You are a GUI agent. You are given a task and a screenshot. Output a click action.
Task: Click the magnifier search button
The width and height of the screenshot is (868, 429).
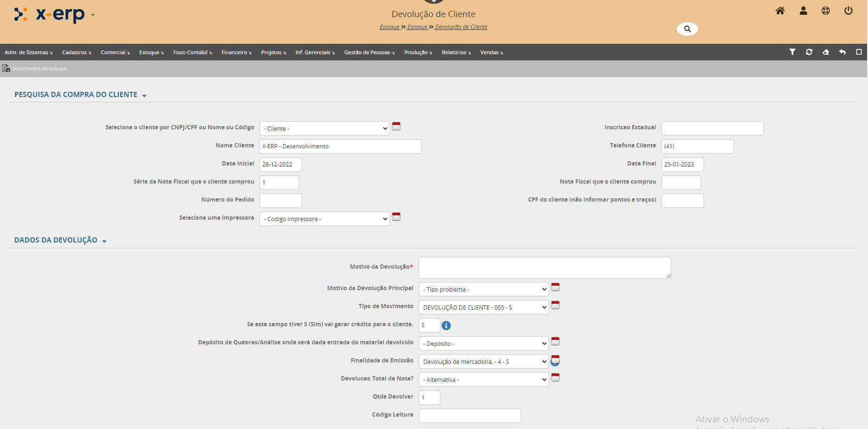pyautogui.click(x=687, y=29)
